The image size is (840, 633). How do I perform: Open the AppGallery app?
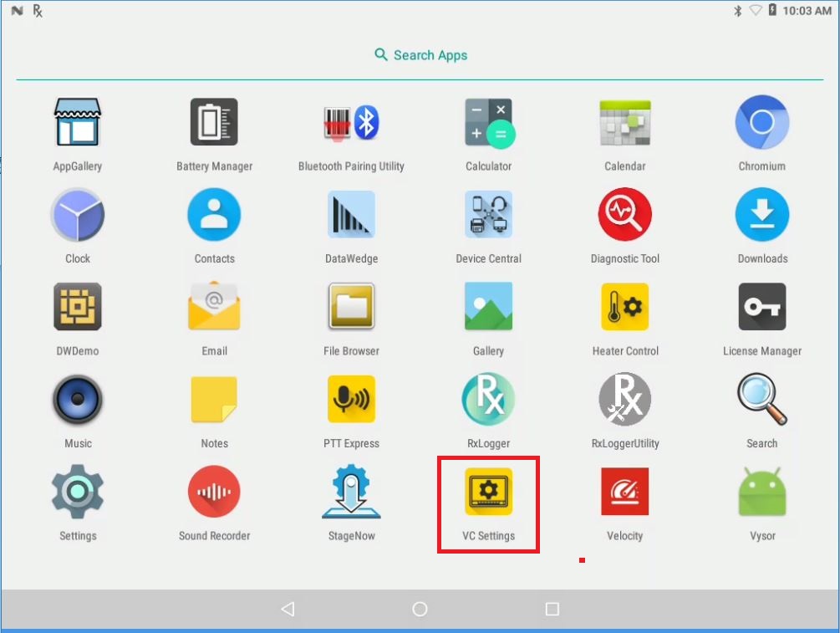(x=78, y=122)
